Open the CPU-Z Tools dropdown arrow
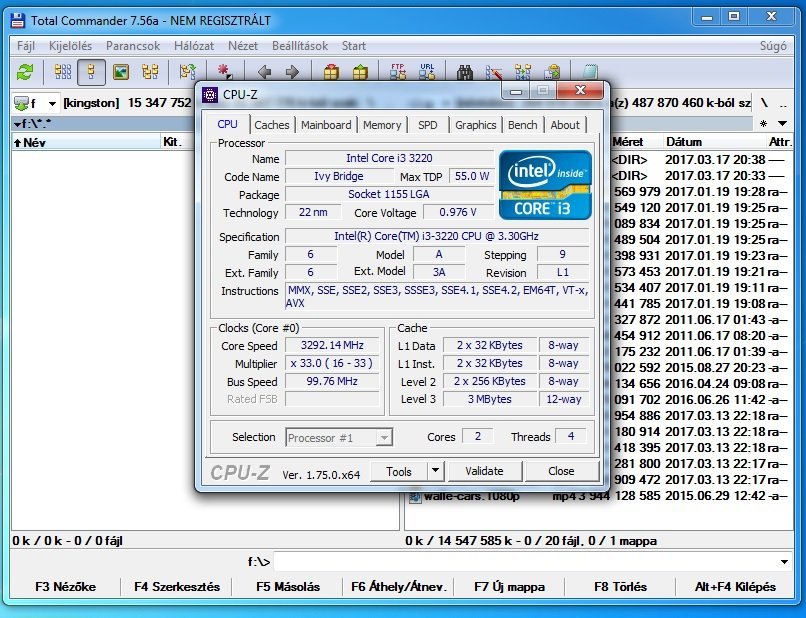 click(x=435, y=470)
